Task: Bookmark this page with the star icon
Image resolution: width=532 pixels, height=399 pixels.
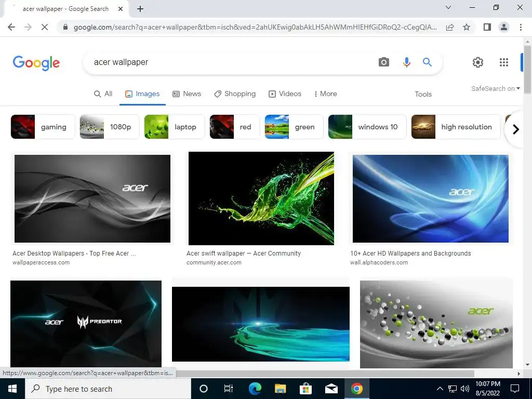Action: pos(467,27)
